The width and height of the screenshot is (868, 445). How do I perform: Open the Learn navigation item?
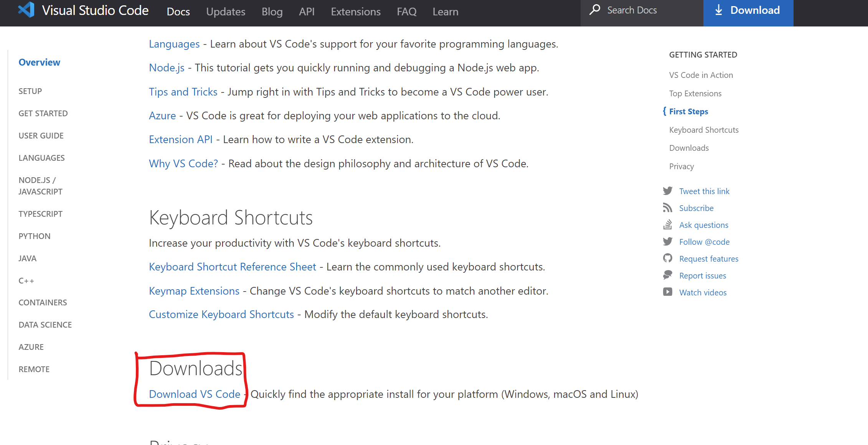point(446,12)
